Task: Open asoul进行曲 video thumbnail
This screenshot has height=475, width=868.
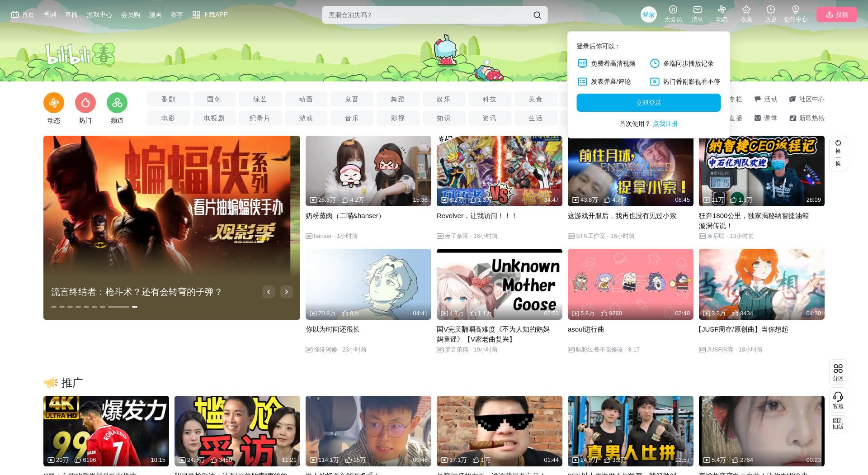Action: coord(631,284)
